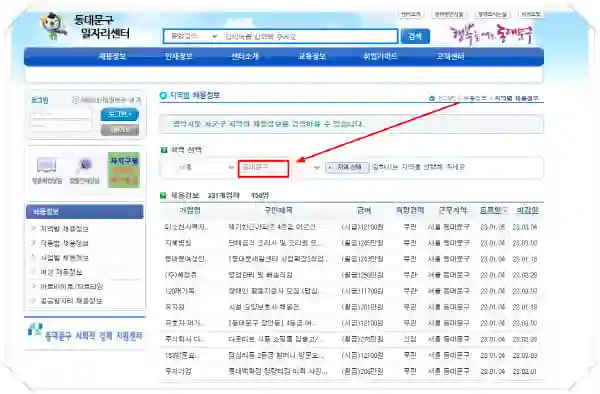Open the 고객센터 main menu
600x394 pixels.
(x=450, y=56)
